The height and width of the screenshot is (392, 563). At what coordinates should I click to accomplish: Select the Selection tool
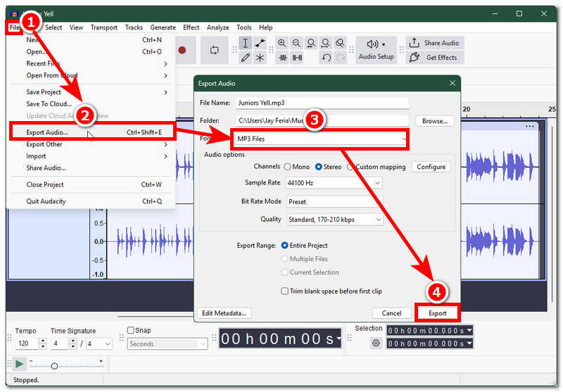(x=245, y=44)
